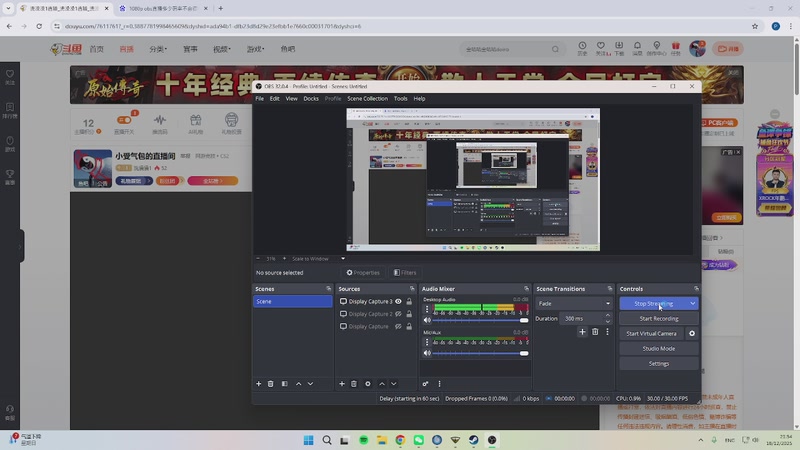Add a new scene with the plus icon
The width and height of the screenshot is (800, 450).
[259, 384]
